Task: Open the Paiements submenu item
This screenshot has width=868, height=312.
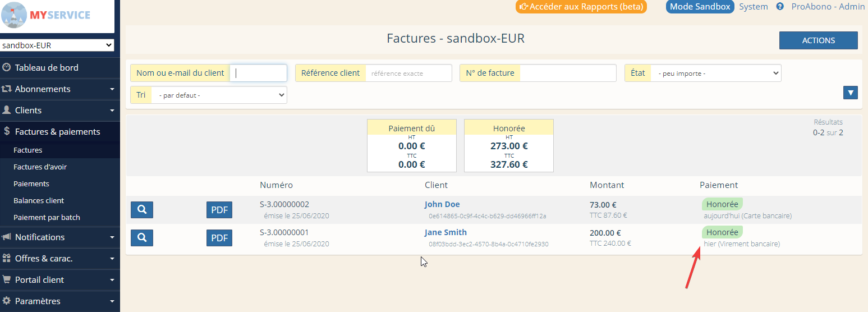Action: (x=31, y=184)
